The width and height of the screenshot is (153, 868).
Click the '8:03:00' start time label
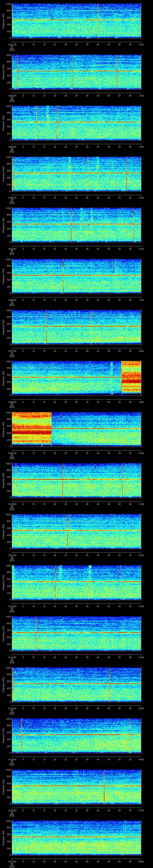(12, 146)
